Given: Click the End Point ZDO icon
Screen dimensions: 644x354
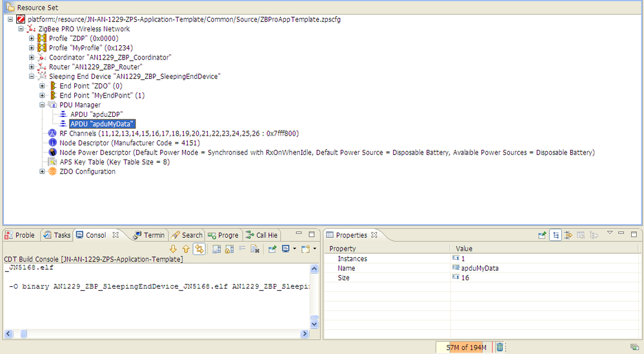Looking at the screenshot, I should 53,86.
